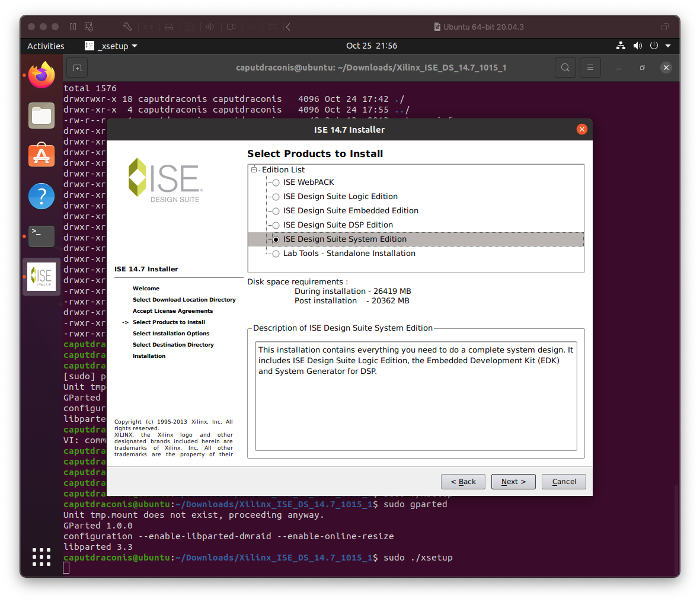Click the network status icon in top bar
Image resolution: width=700 pixels, height=602 pixels.
(x=621, y=46)
